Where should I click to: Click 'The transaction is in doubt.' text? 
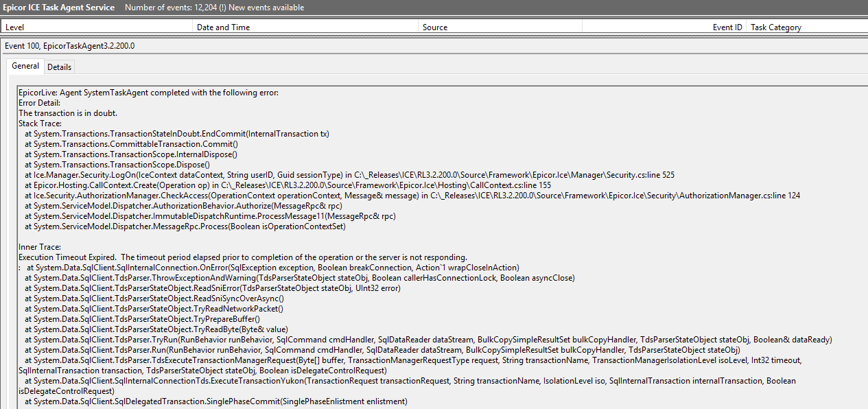pos(68,113)
